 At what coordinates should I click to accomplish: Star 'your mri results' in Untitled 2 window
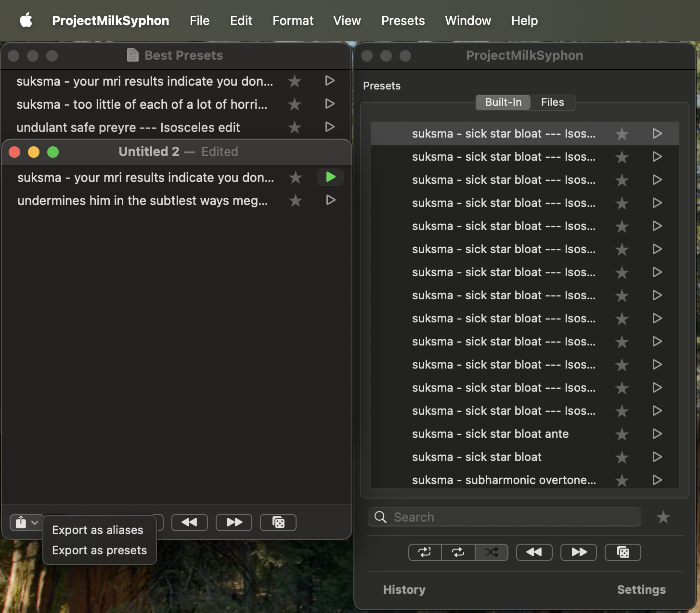[296, 178]
